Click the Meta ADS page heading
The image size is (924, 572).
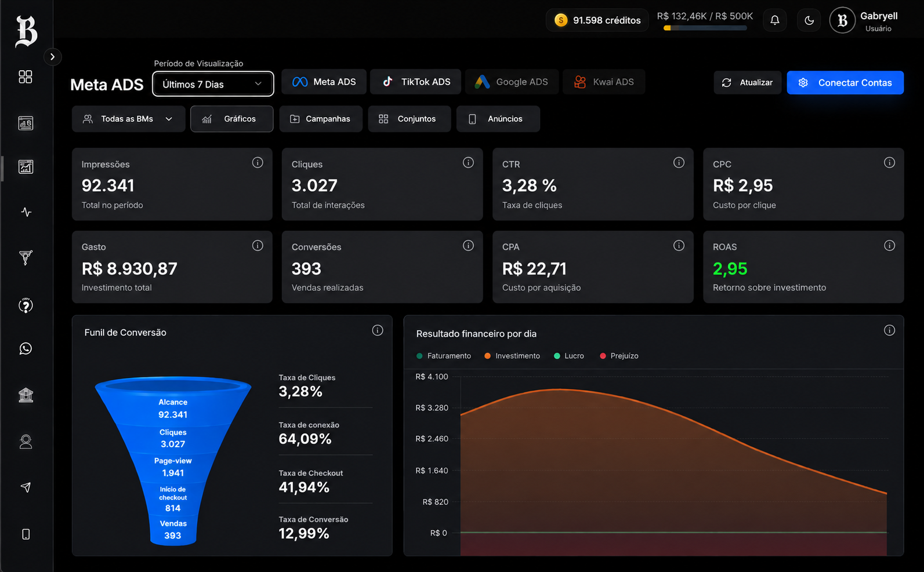(x=107, y=85)
